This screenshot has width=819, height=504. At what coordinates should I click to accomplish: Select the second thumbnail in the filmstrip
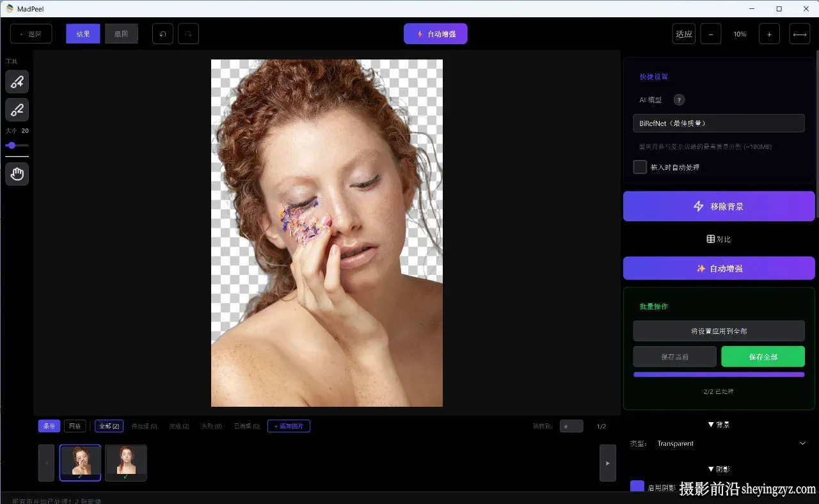pyautogui.click(x=126, y=462)
